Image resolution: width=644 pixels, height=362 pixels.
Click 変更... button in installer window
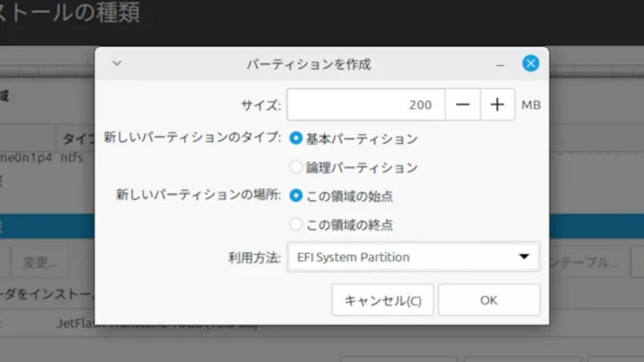39,261
